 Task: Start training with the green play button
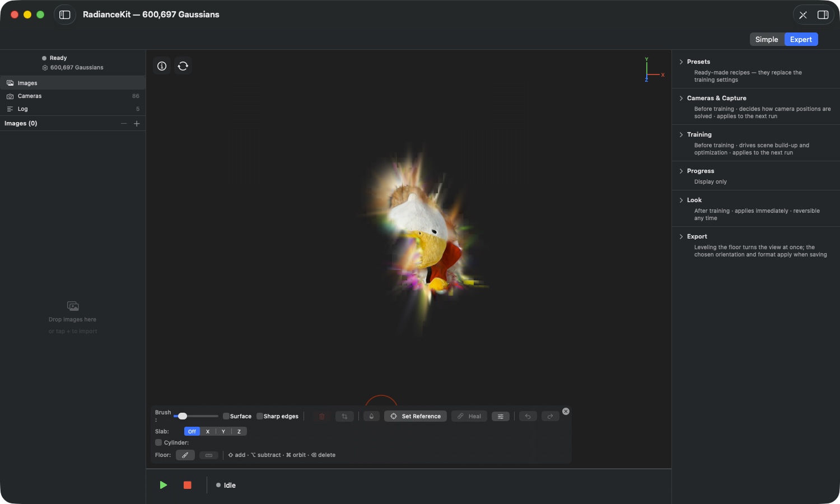point(163,485)
